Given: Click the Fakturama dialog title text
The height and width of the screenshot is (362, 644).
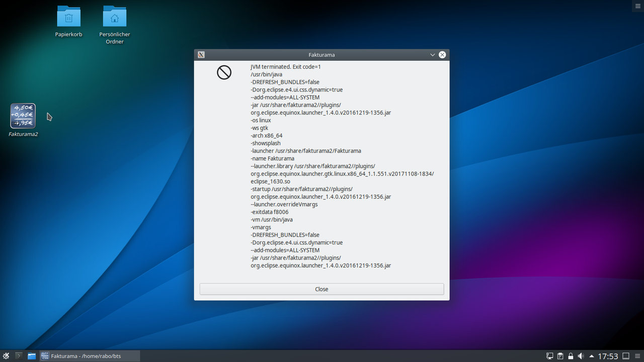Looking at the screenshot, I should (321, 55).
